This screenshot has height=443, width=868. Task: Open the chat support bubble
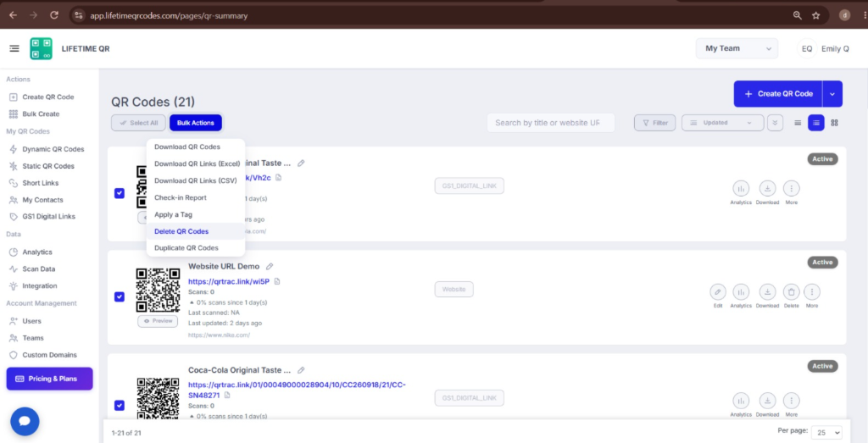tap(25, 422)
